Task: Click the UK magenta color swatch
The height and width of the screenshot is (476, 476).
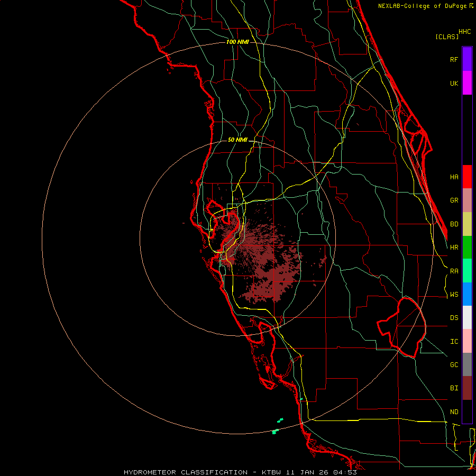Action: coord(467,83)
